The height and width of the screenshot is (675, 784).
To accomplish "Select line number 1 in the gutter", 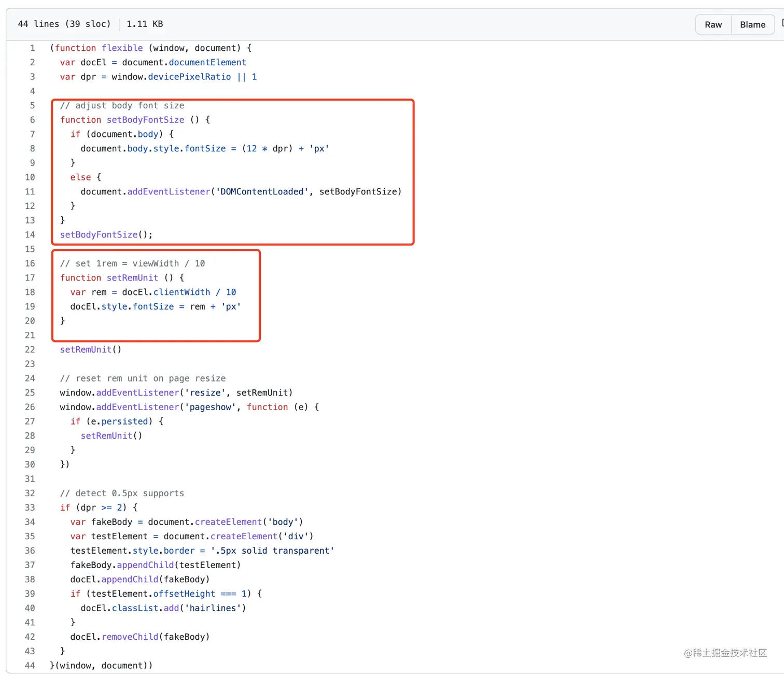I will pos(33,48).
